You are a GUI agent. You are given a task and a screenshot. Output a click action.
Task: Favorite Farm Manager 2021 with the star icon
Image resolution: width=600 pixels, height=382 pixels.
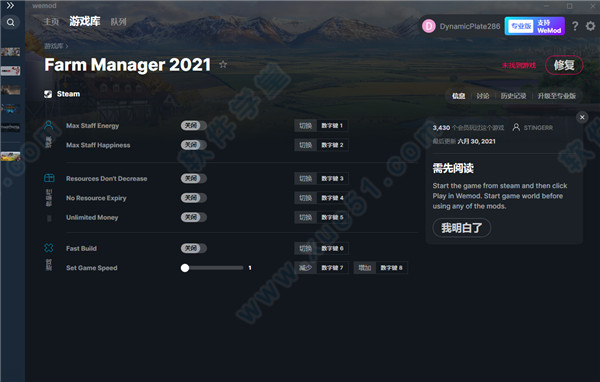[223, 64]
